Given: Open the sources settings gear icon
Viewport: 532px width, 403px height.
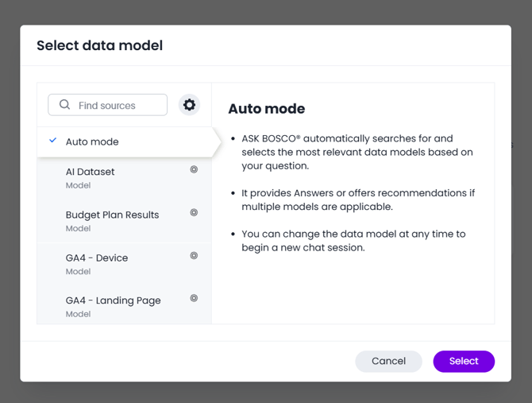Looking at the screenshot, I should [x=189, y=105].
